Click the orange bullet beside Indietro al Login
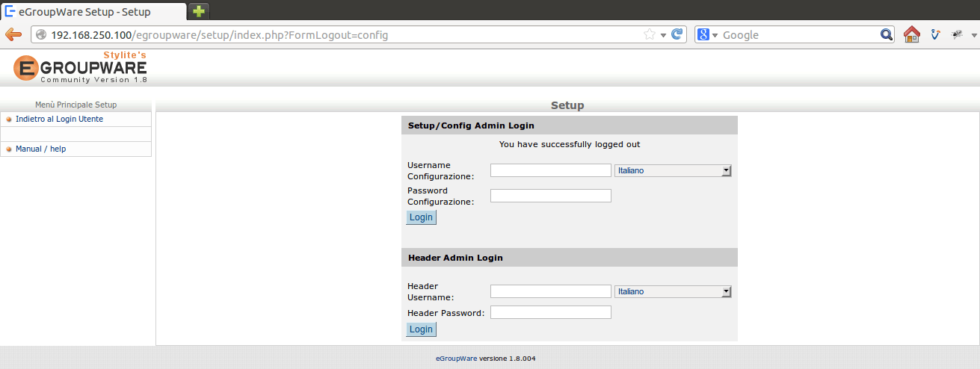 [9, 120]
